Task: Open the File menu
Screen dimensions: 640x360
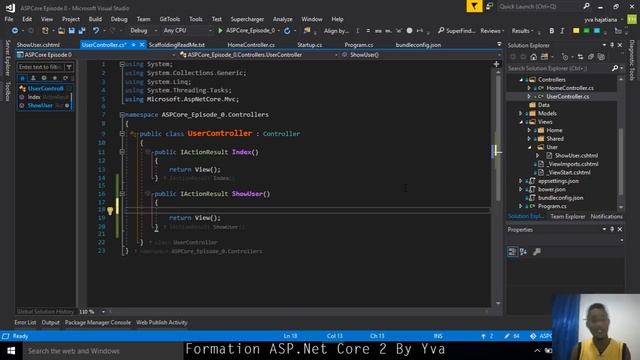Action: point(9,19)
